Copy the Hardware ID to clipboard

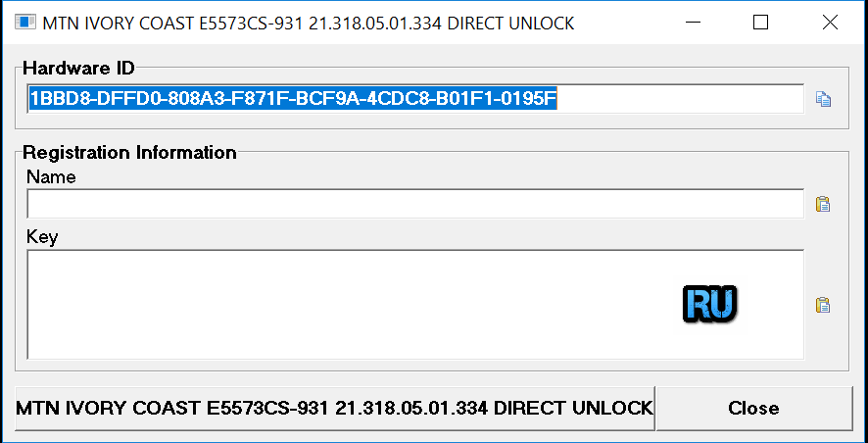click(823, 100)
